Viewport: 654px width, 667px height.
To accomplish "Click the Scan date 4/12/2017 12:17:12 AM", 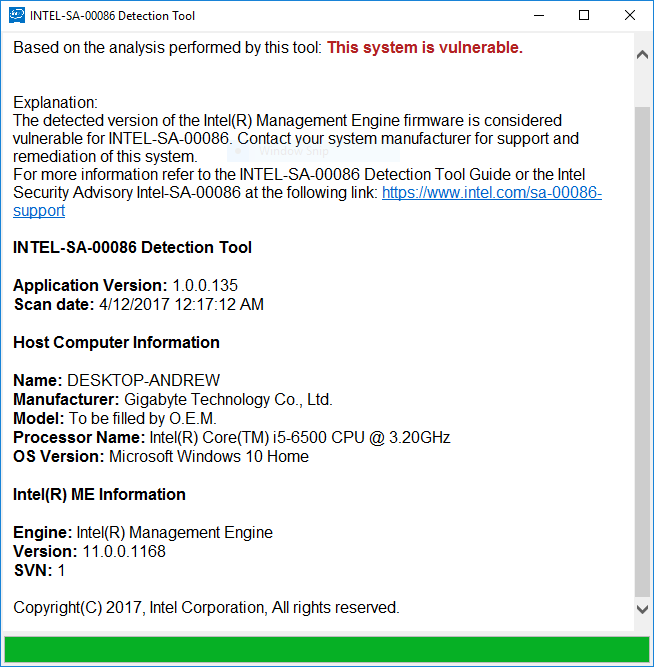I will 181,305.
